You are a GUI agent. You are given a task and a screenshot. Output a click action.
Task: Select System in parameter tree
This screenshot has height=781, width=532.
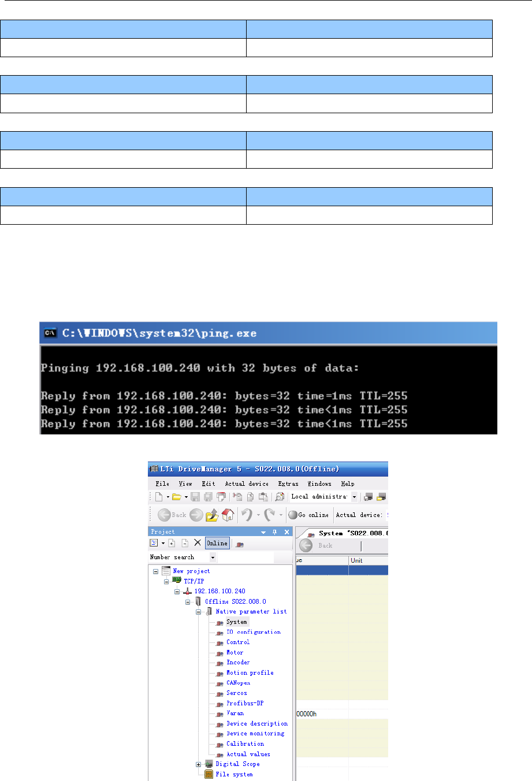237,622
